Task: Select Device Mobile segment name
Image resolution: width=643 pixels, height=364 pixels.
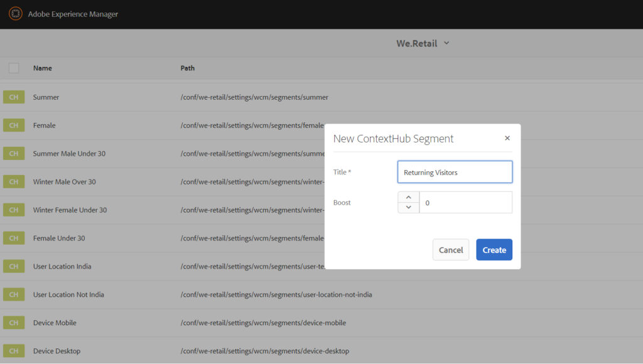Action: pos(55,323)
